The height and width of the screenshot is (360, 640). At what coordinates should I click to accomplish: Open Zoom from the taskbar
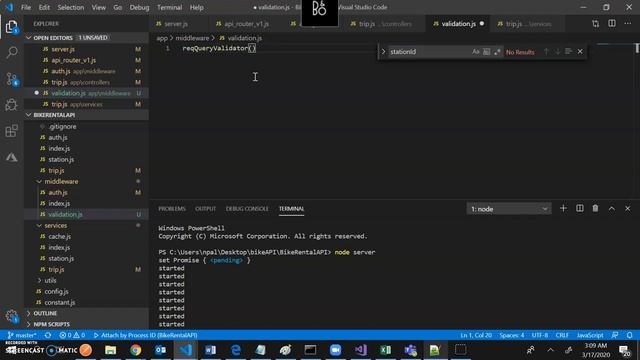point(336,350)
